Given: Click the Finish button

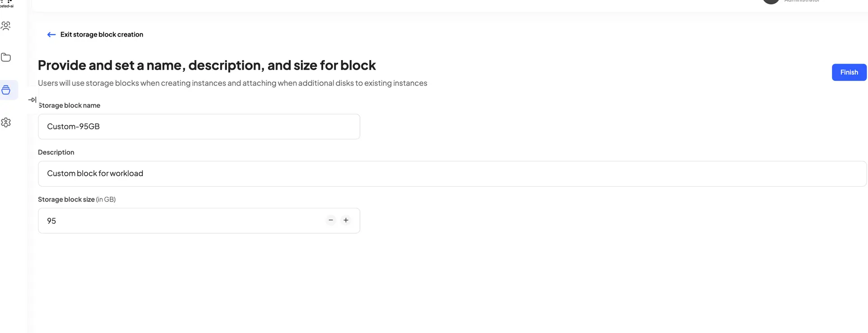Looking at the screenshot, I should 849,72.
